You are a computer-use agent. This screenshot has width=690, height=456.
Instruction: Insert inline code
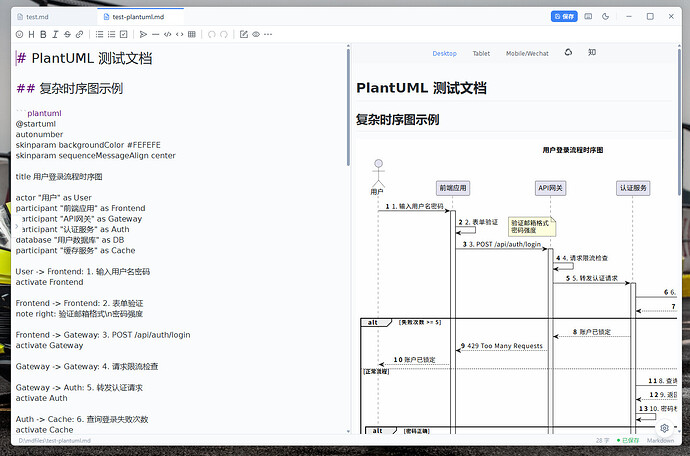coord(180,34)
